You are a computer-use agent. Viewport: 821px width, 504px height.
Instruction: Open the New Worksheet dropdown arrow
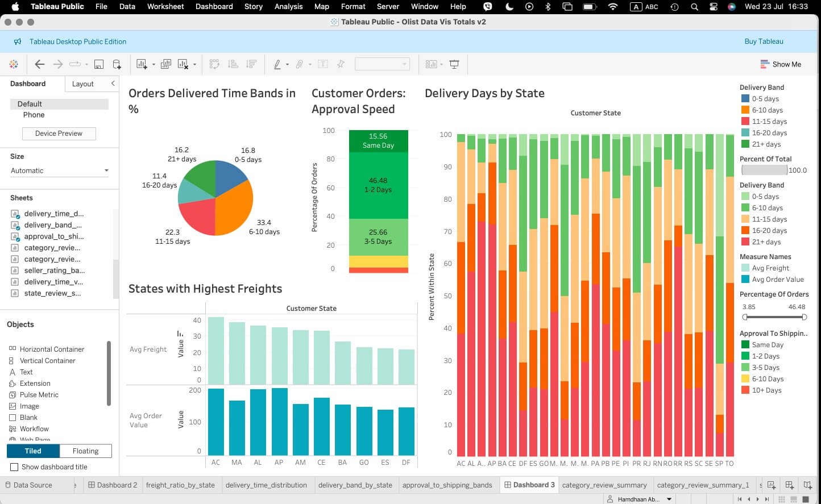[x=154, y=65]
